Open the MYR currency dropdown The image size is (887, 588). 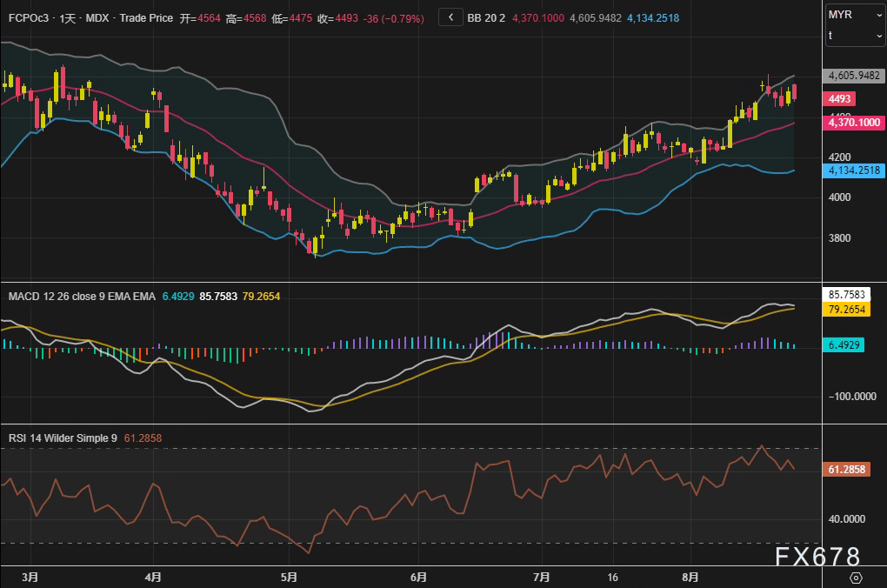click(855, 15)
